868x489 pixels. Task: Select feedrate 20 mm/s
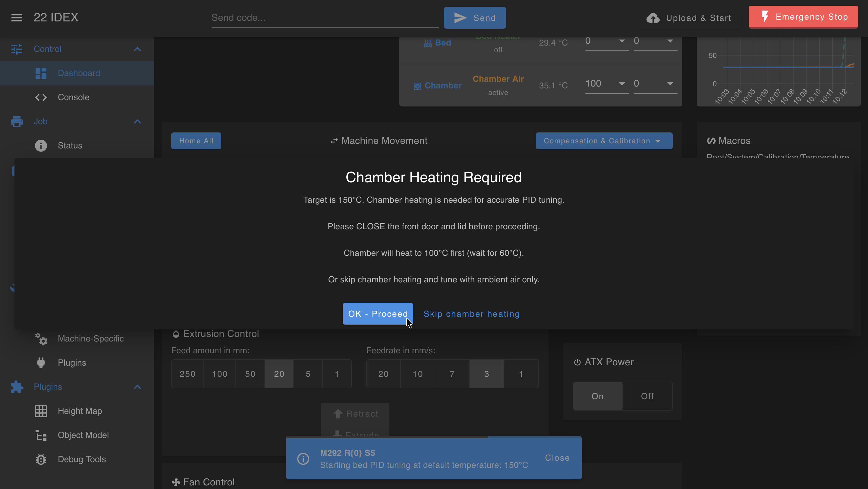(x=383, y=374)
